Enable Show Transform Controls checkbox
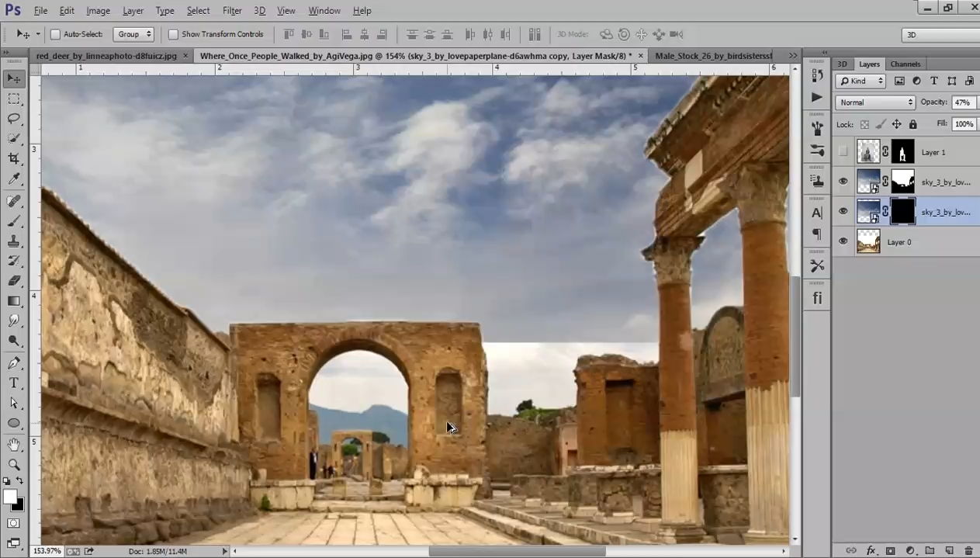This screenshot has height=558, width=980. pyautogui.click(x=173, y=34)
